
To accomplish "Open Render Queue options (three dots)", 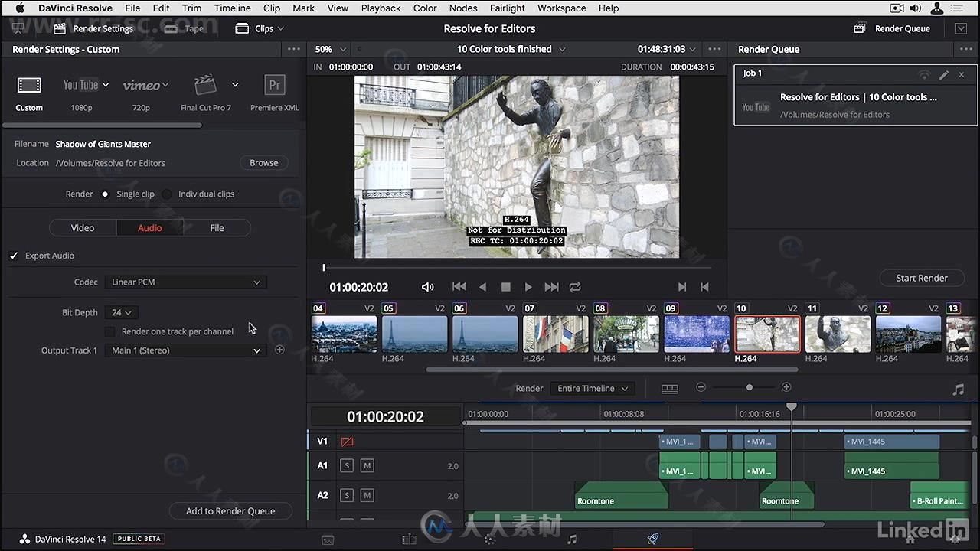I will coord(966,49).
